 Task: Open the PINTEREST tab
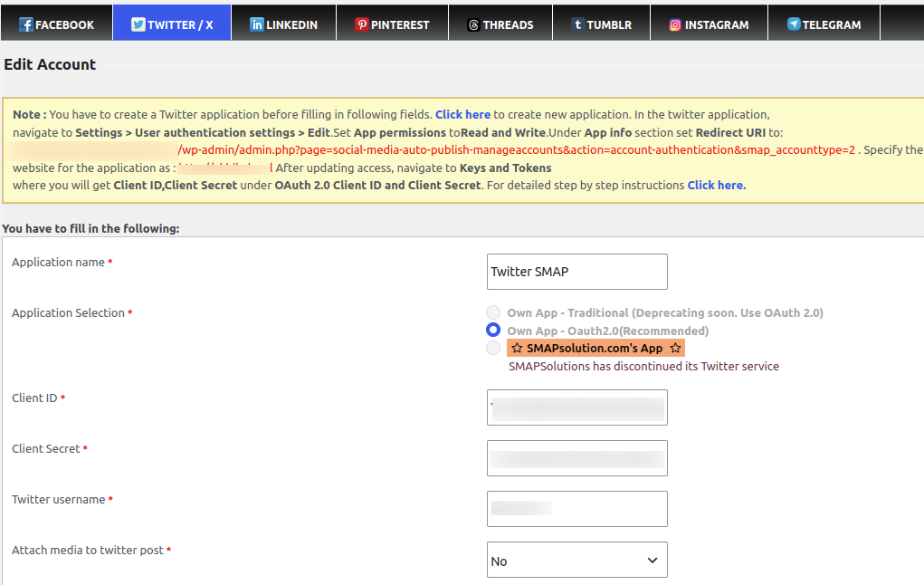click(393, 23)
